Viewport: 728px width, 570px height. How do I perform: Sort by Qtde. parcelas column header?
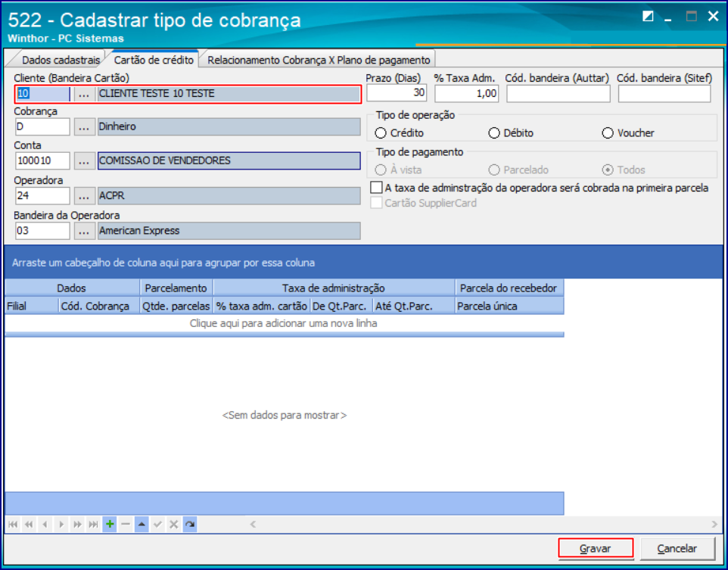coord(176,306)
